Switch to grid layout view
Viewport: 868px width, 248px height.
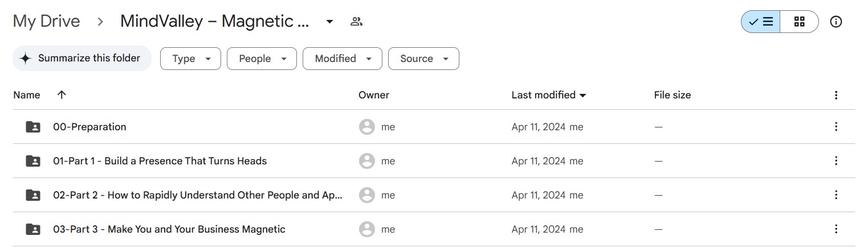pyautogui.click(x=799, y=22)
